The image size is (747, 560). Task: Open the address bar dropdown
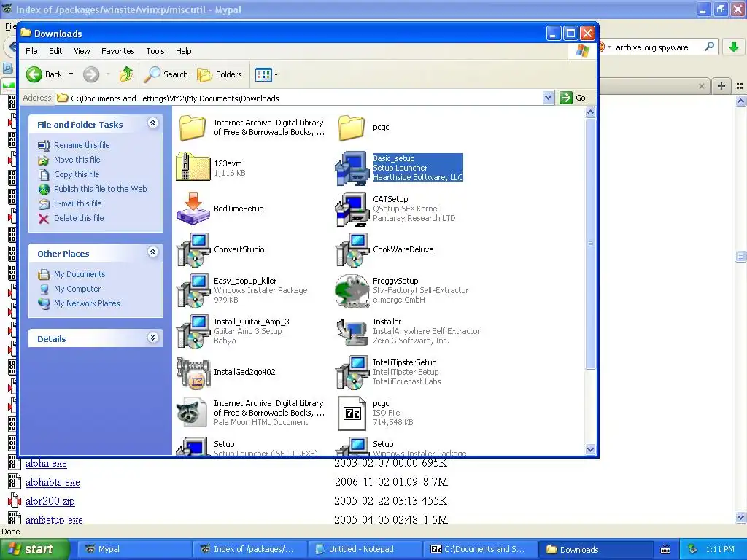(548, 98)
